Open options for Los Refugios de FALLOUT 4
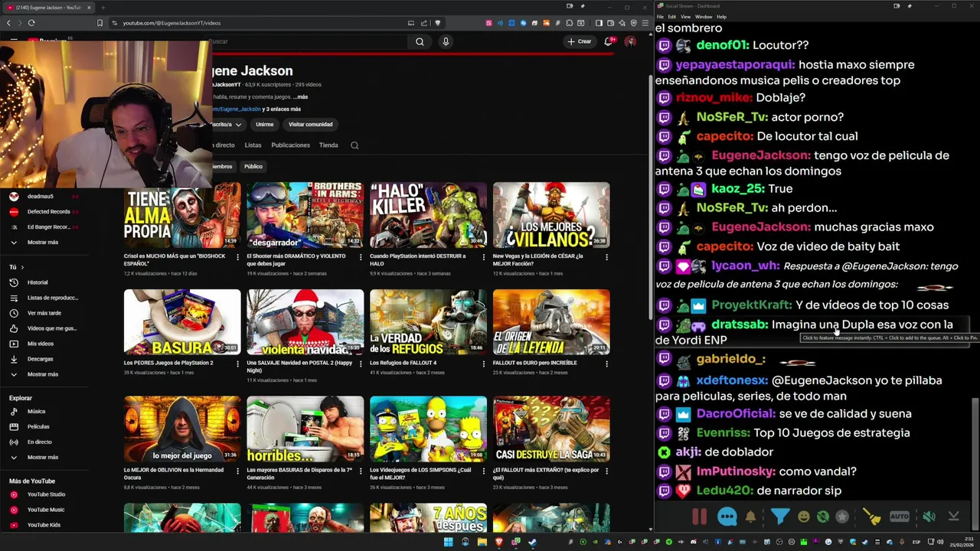 (483, 364)
